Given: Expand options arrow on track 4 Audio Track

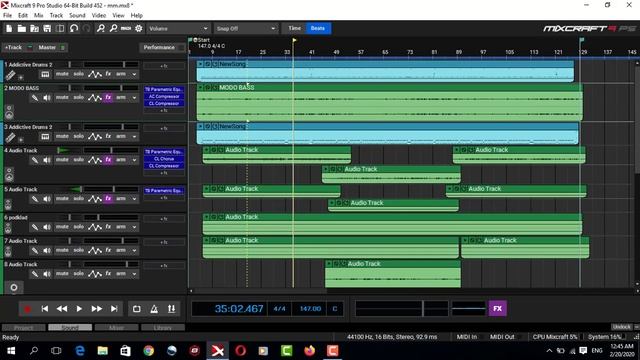Looking at the screenshot, I should [134, 160].
